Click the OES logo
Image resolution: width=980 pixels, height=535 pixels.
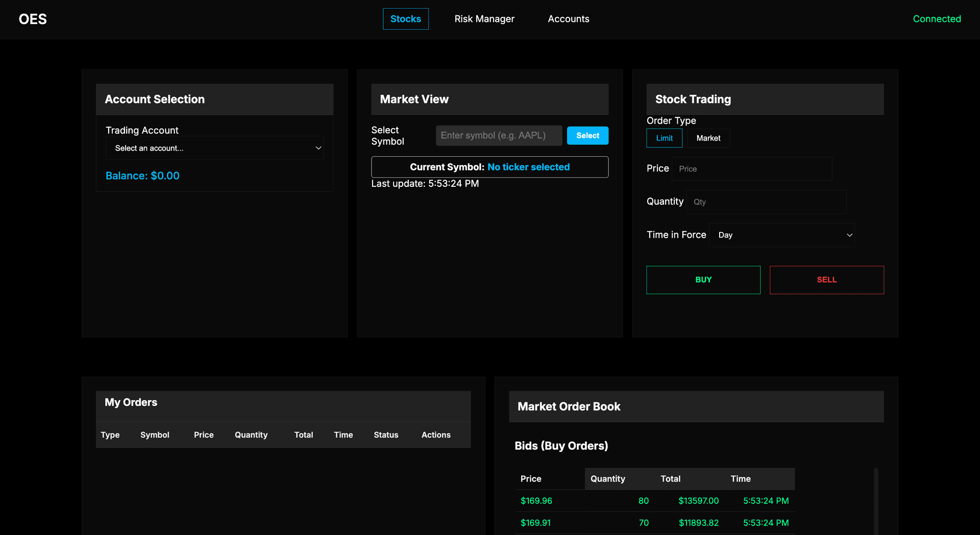(33, 19)
